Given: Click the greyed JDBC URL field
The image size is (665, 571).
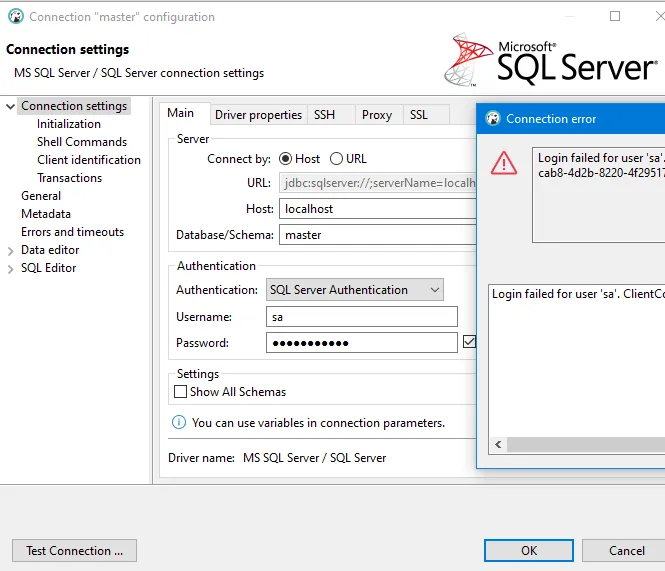Looking at the screenshot, I should pos(377,183).
